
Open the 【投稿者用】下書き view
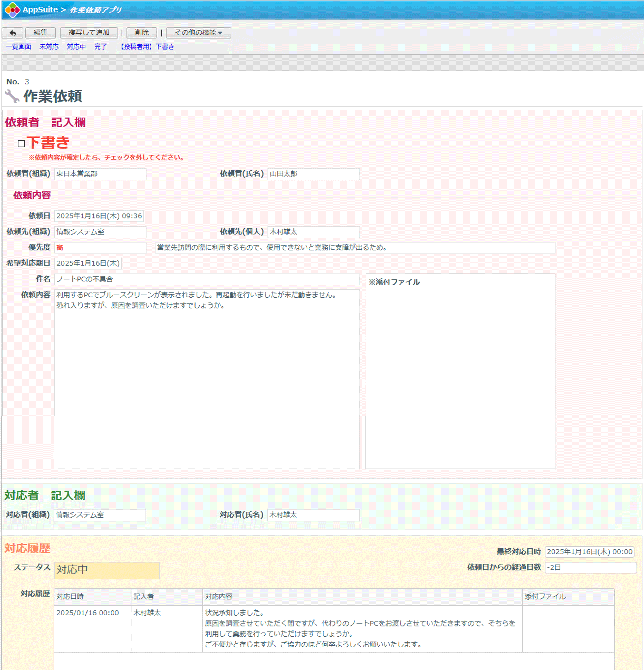point(147,47)
